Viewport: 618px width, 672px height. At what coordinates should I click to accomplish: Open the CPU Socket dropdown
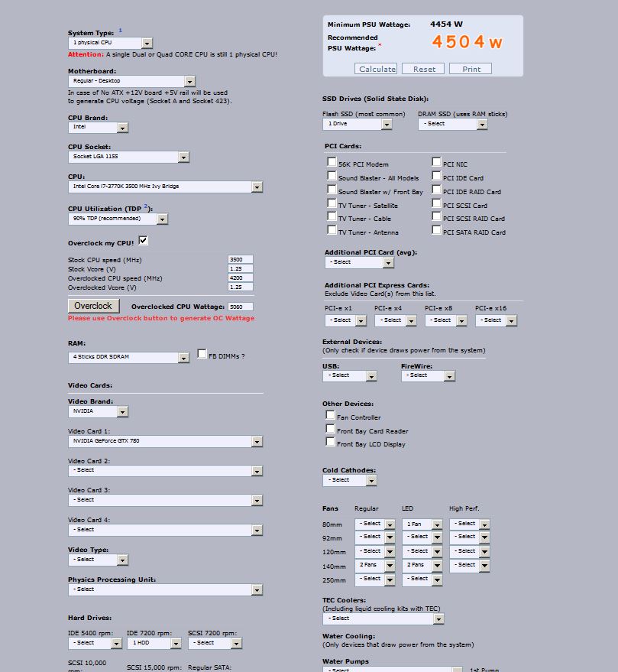(128, 157)
